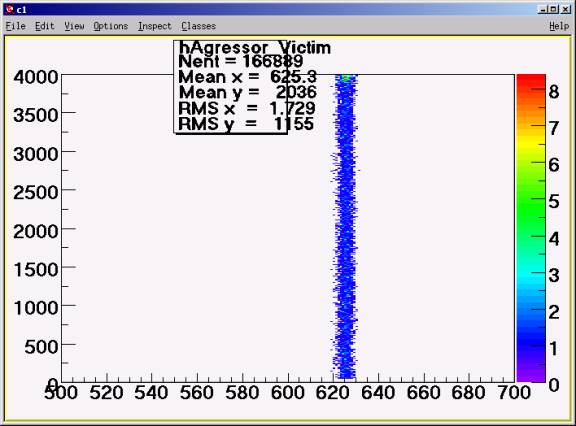Click the ROOT icon in title bar
576x426 pixels.
pyautogui.click(x=10, y=9)
